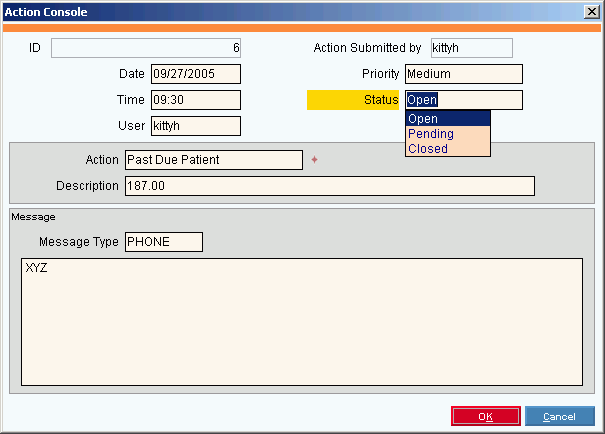Viewport: 605px width, 434px height.
Task: Click the Status combo box field
Action: (463, 99)
